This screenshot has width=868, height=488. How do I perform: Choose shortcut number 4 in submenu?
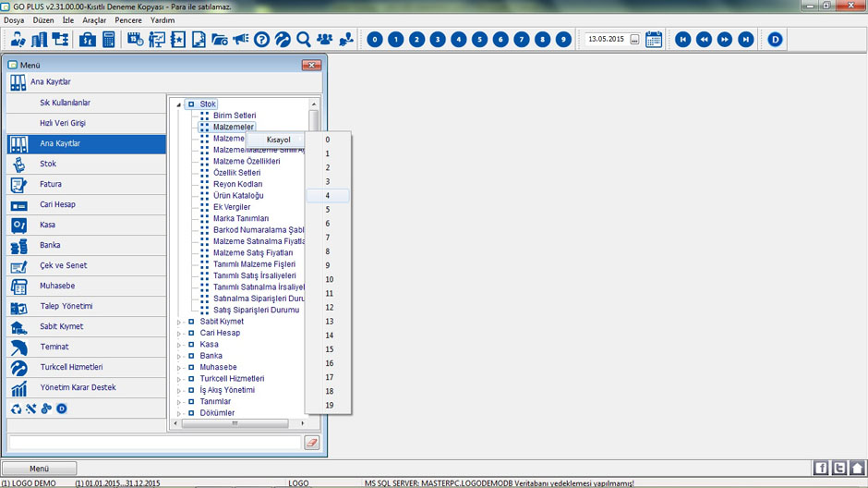[x=328, y=196]
